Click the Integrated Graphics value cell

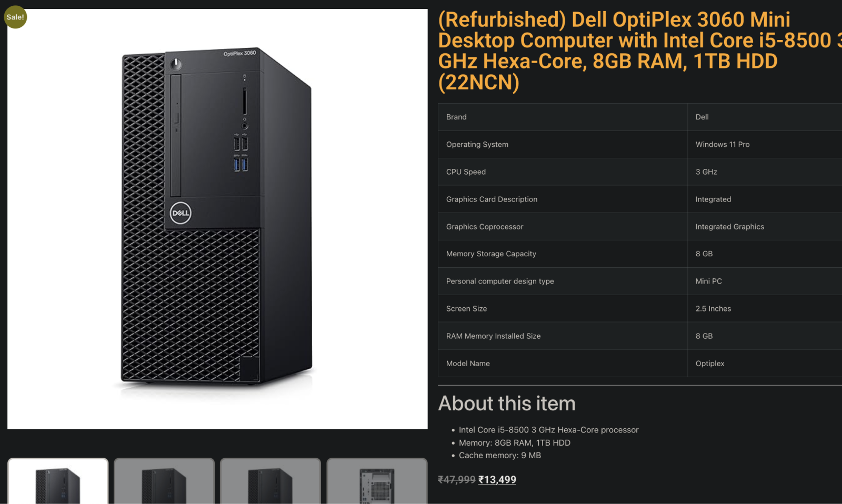[x=765, y=227]
